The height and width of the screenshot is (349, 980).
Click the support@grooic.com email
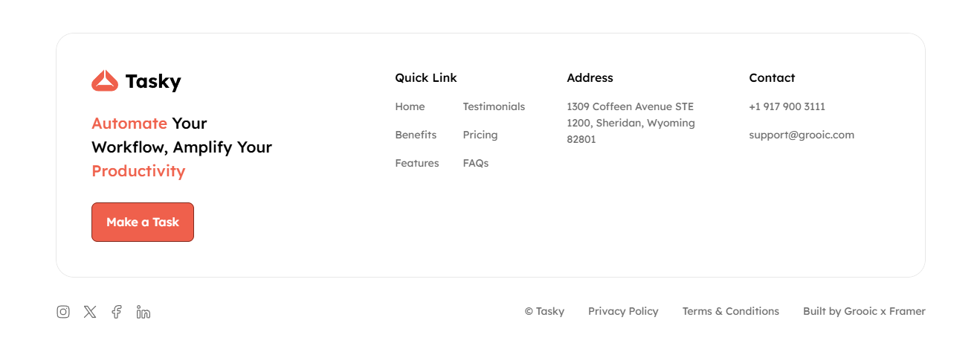pos(802,135)
